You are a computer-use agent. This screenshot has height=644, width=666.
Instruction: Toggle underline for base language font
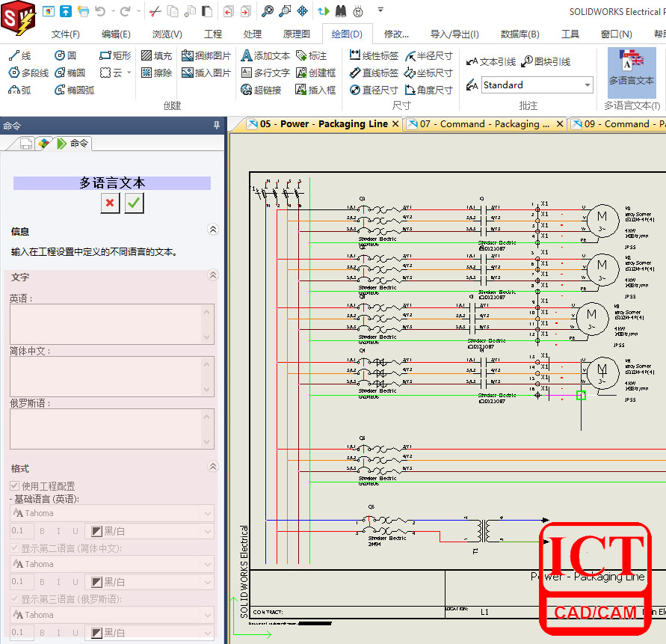pyautogui.click(x=75, y=531)
